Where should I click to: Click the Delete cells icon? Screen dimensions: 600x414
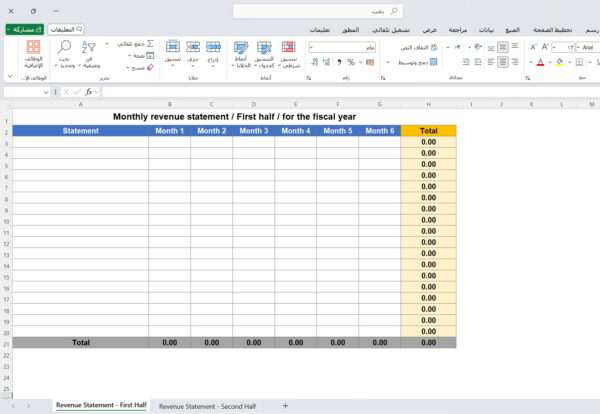[x=194, y=48]
